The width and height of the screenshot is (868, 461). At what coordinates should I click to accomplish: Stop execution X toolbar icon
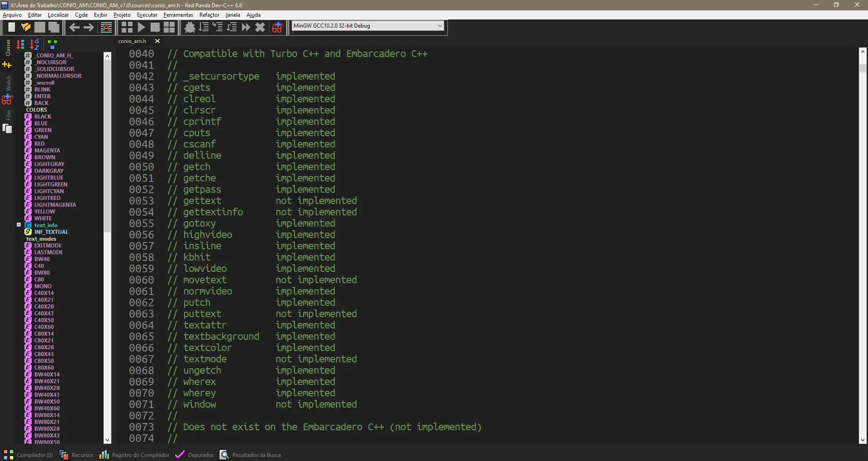[x=260, y=27]
